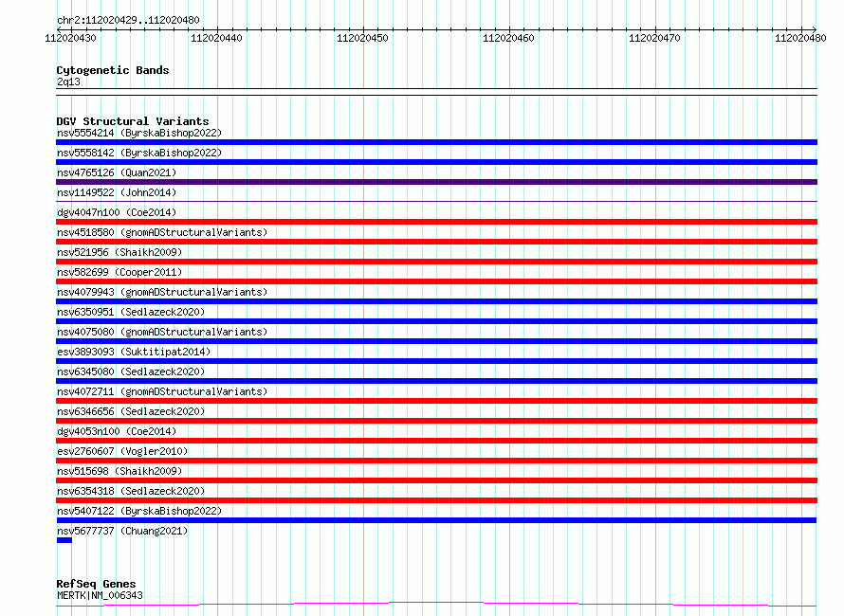Click the red bar under nsv4518580
Viewport: 844px width, 616px height.
click(436, 242)
